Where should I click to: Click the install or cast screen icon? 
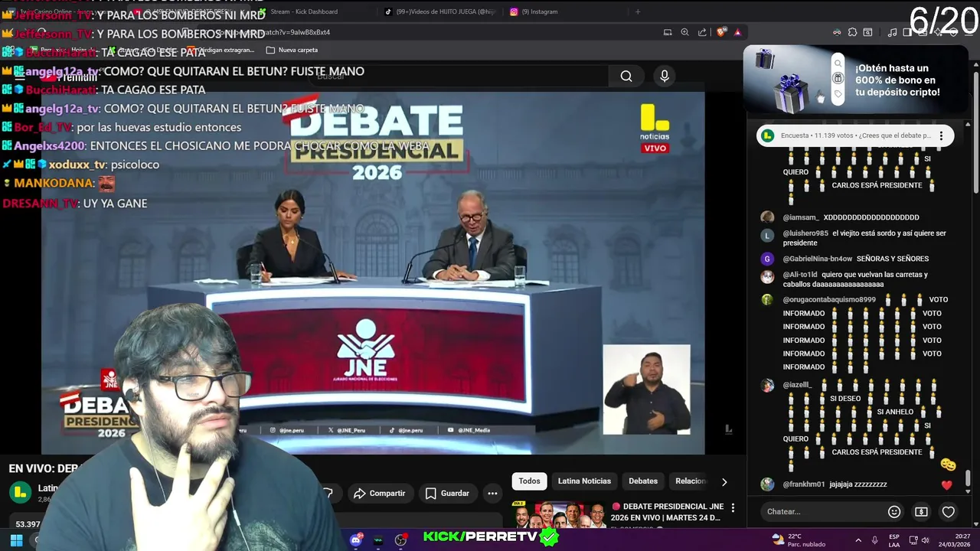point(668,32)
